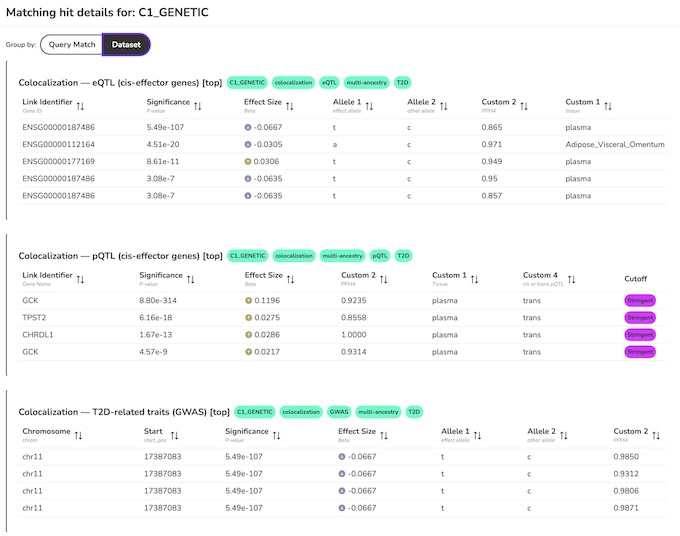The width and height of the screenshot is (680, 536).
Task: Click colocalization tag in pQTL section
Action: (294, 256)
